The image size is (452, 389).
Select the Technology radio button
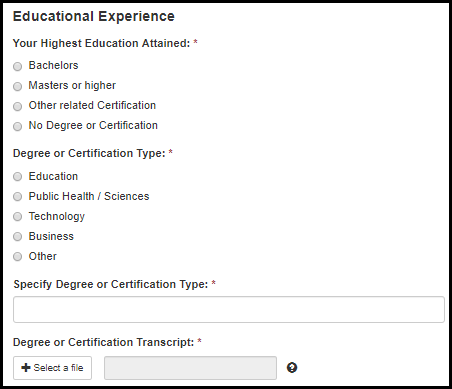(17, 216)
